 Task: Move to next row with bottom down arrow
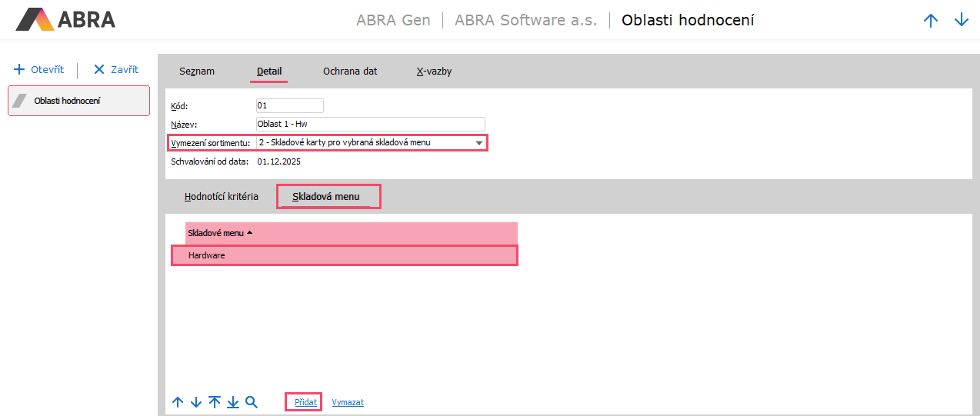[x=196, y=402]
